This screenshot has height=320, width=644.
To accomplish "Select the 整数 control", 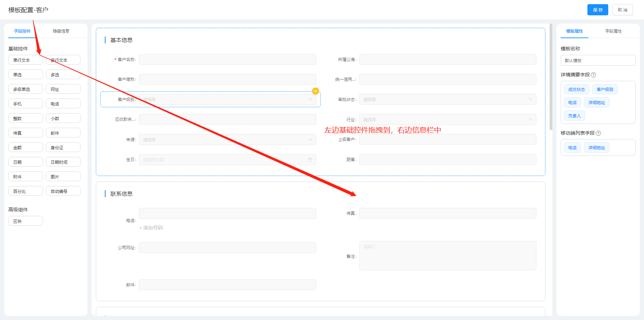I will [x=26, y=118].
